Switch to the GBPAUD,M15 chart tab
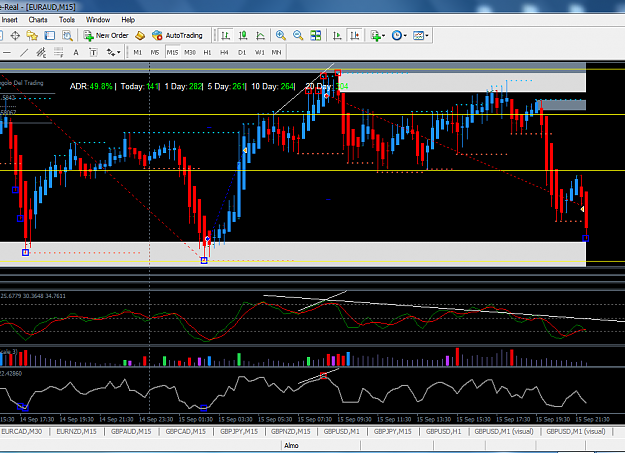Screen dimensions: 625x453 pos(131,431)
